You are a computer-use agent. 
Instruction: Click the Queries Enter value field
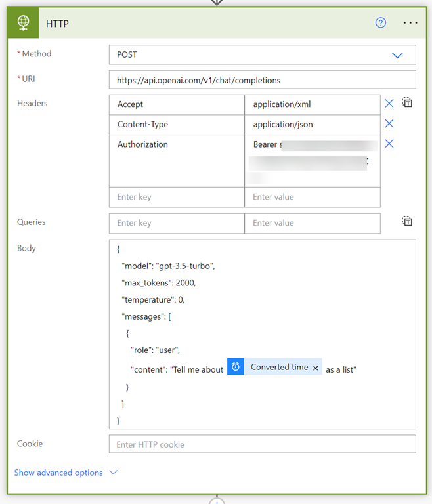(x=312, y=223)
